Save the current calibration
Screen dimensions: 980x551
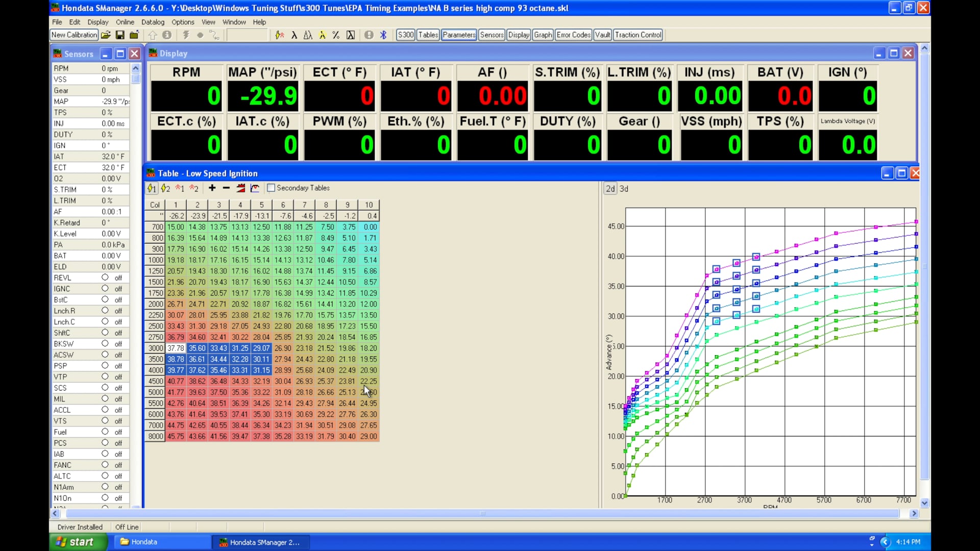[120, 35]
